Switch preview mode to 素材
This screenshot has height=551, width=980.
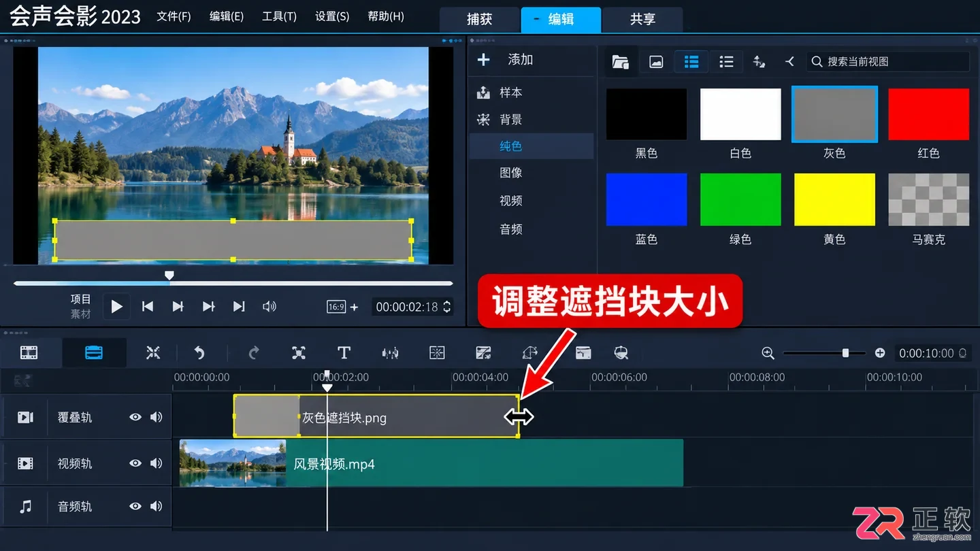[x=80, y=314]
